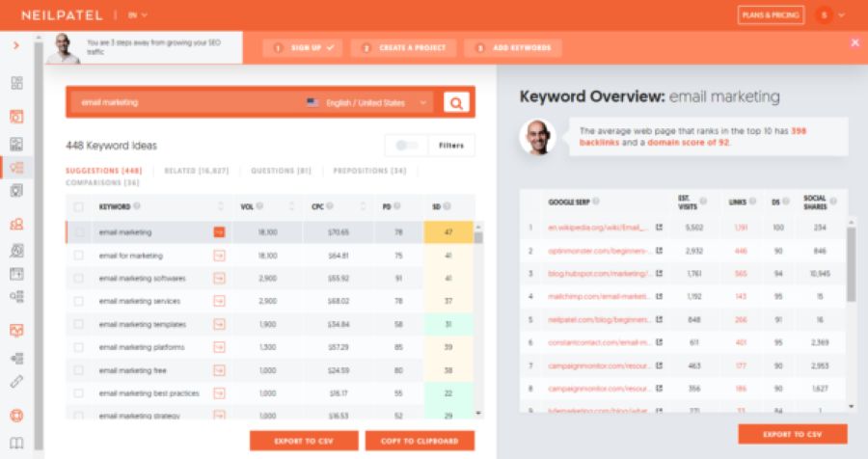
Task: Click COPY TO CLIPBOARD button
Action: [420, 441]
